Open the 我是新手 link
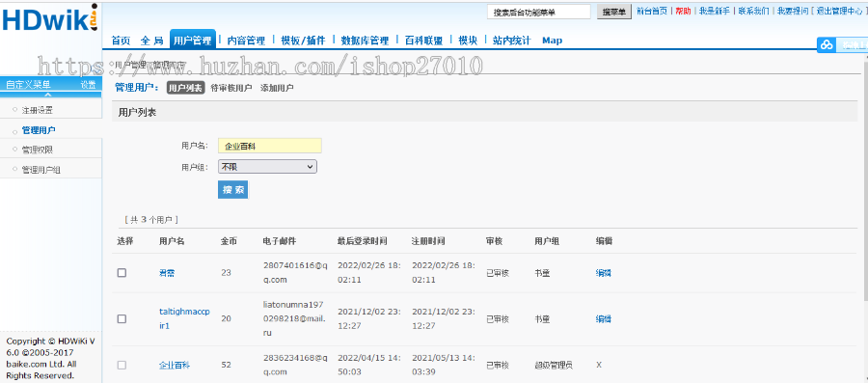The image size is (868, 383). [714, 11]
